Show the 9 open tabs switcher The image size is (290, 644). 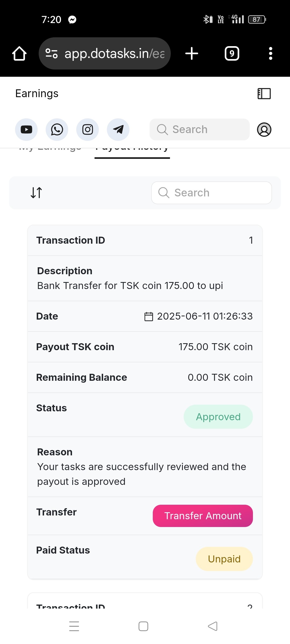tap(232, 53)
